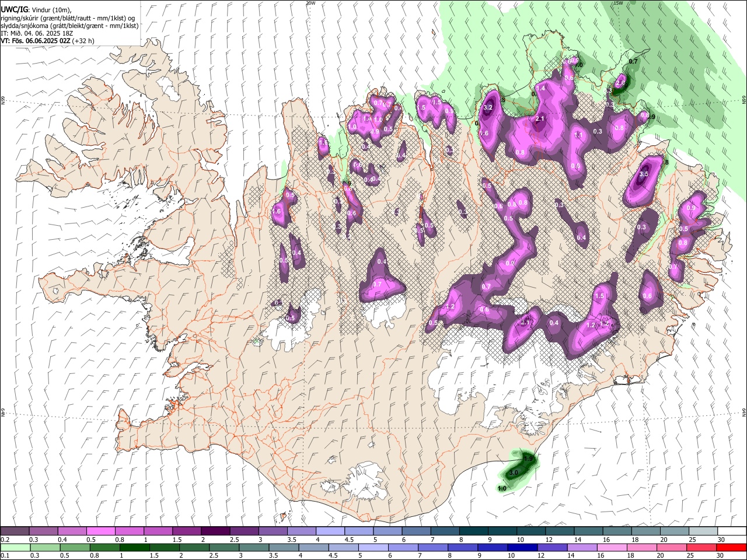Click the '0.2' label under the upper legend
Image resolution: width=747 pixels, height=560 pixels.
[x=5, y=540]
